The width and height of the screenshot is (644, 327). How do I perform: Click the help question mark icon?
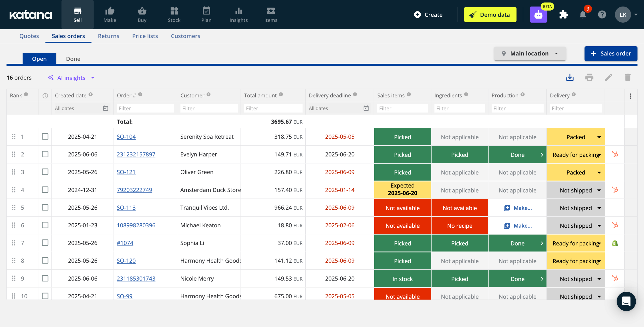click(x=602, y=15)
